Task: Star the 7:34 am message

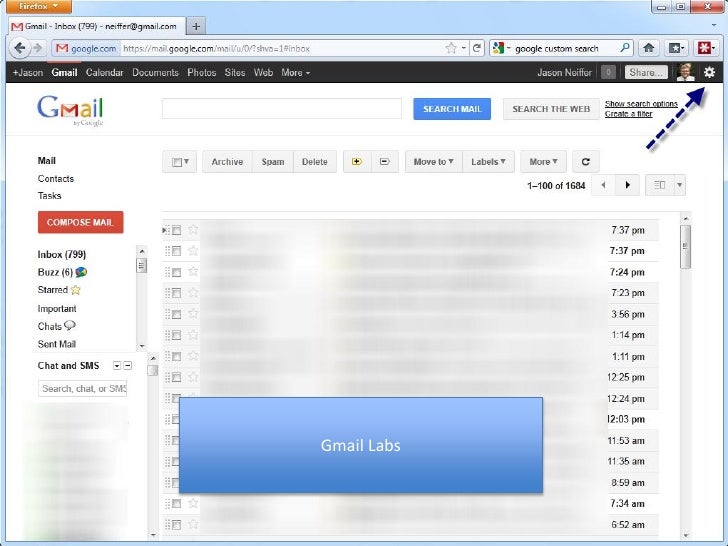Action: click(x=193, y=503)
